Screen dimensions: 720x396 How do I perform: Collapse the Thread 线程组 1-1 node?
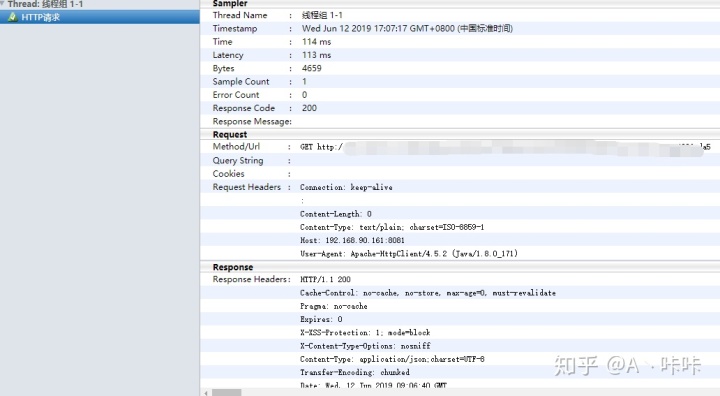pyautogui.click(x=2, y=4)
